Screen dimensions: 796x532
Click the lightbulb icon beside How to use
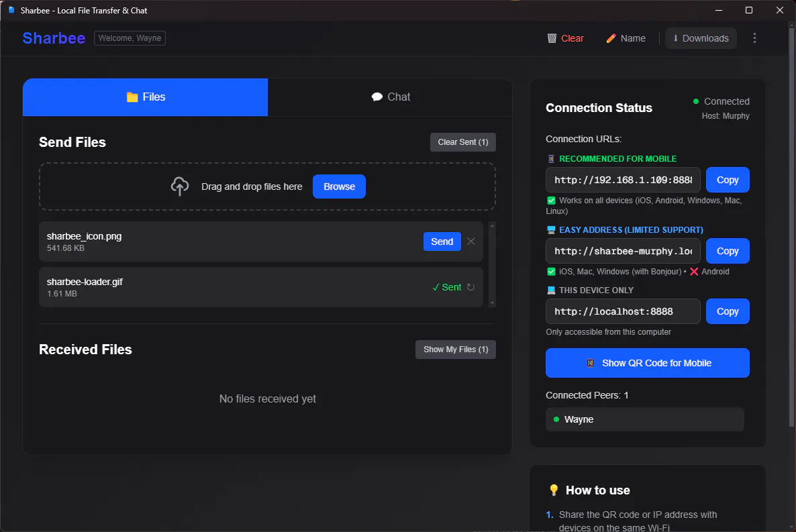(x=554, y=490)
